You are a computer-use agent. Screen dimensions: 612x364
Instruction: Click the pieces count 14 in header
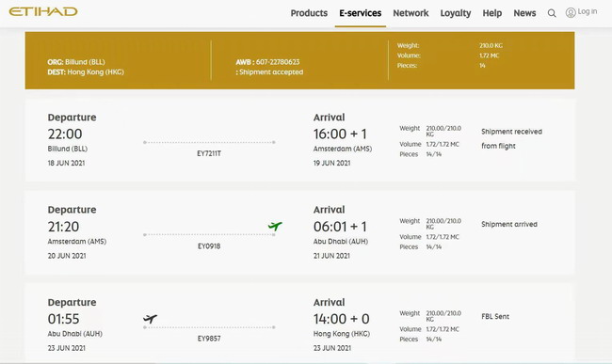coord(482,66)
